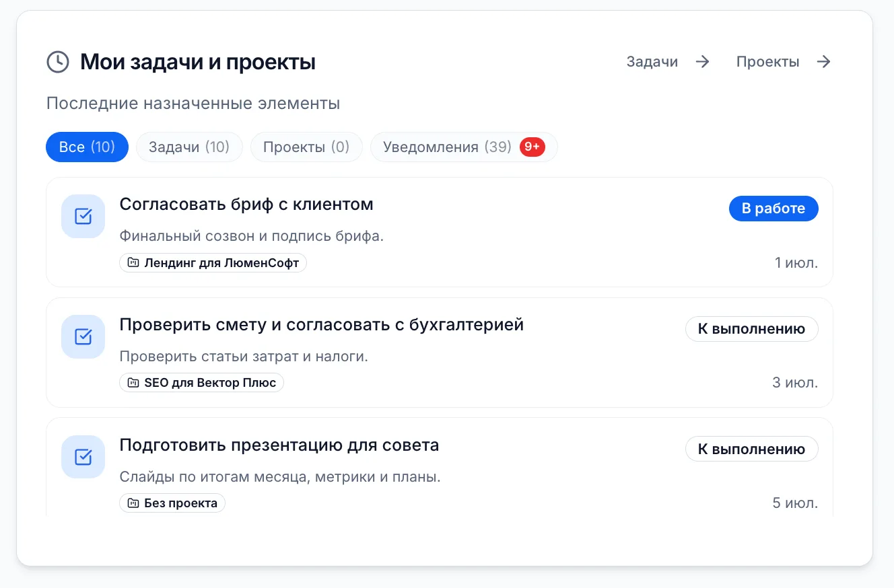Viewport: 894px width, 588px height.
Task: Click К выполнению badge on Проверить смету task
Action: click(752, 329)
